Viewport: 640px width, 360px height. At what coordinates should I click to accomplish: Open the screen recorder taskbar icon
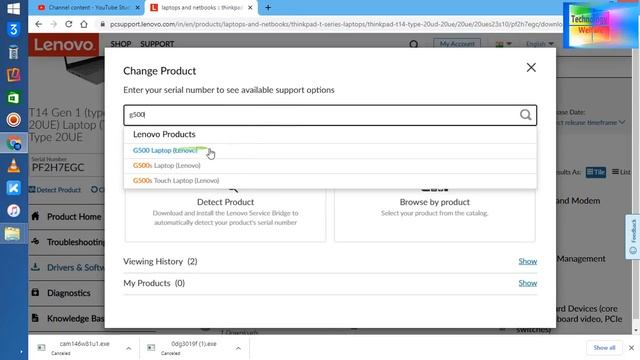[x=13, y=120]
